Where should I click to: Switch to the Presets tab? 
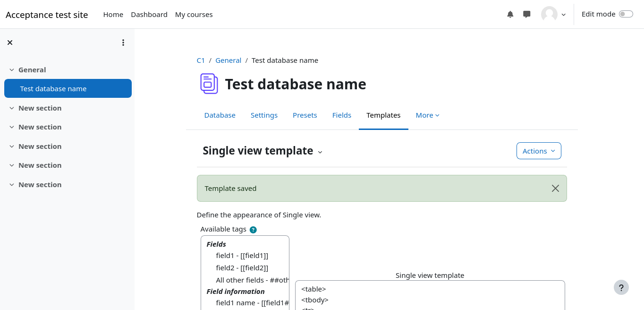click(x=305, y=115)
